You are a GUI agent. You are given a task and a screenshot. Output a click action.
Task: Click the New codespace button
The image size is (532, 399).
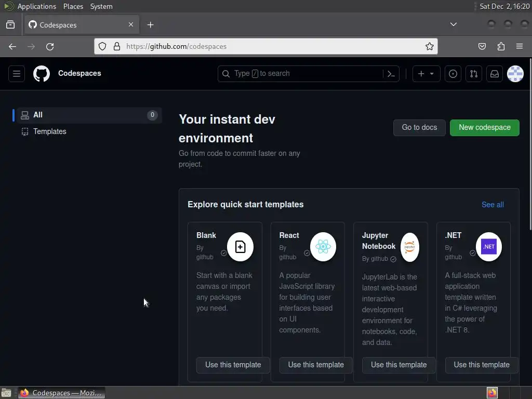[485, 128]
